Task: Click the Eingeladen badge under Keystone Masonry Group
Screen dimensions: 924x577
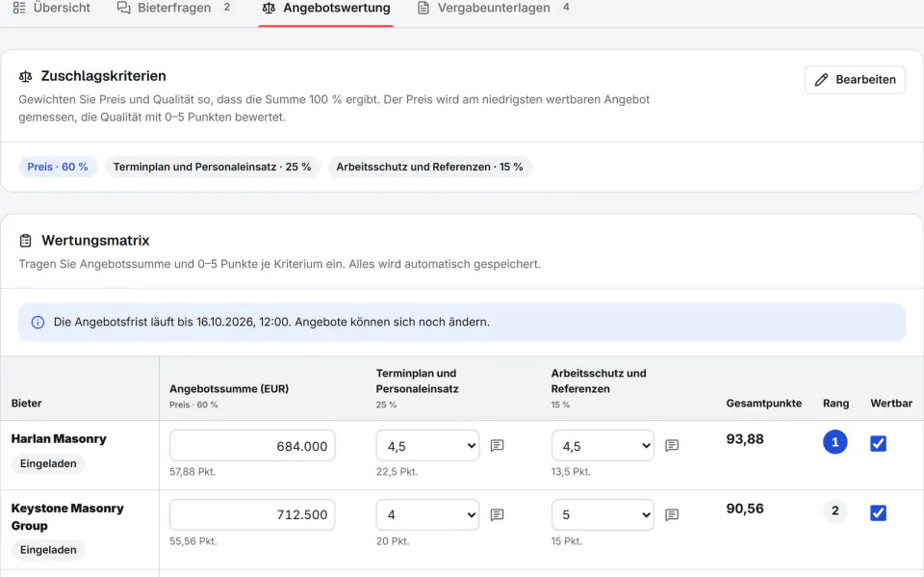Action: click(48, 550)
